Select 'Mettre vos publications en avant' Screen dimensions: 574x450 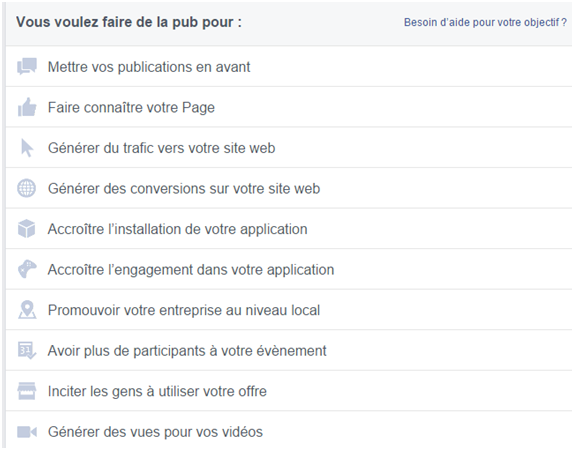pos(289,67)
